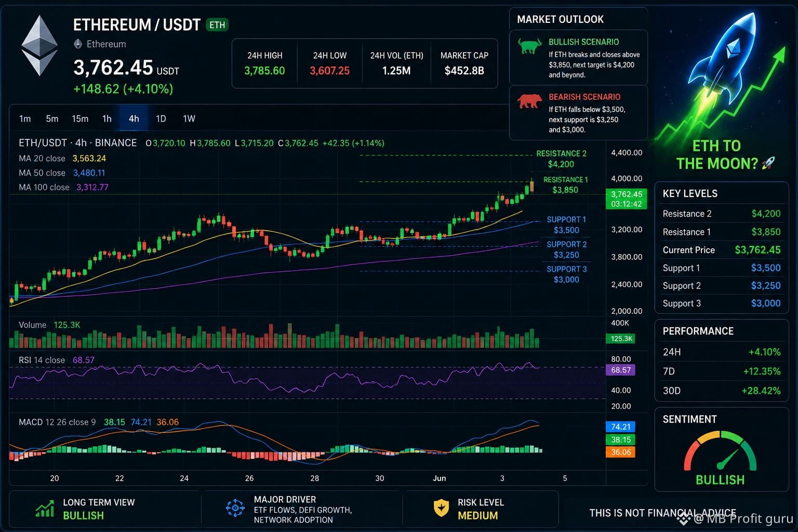The width and height of the screenshot is (798, 532).
Task: Click the 24H HIGH value 3,785.60
Action: [x=264, y=71]
